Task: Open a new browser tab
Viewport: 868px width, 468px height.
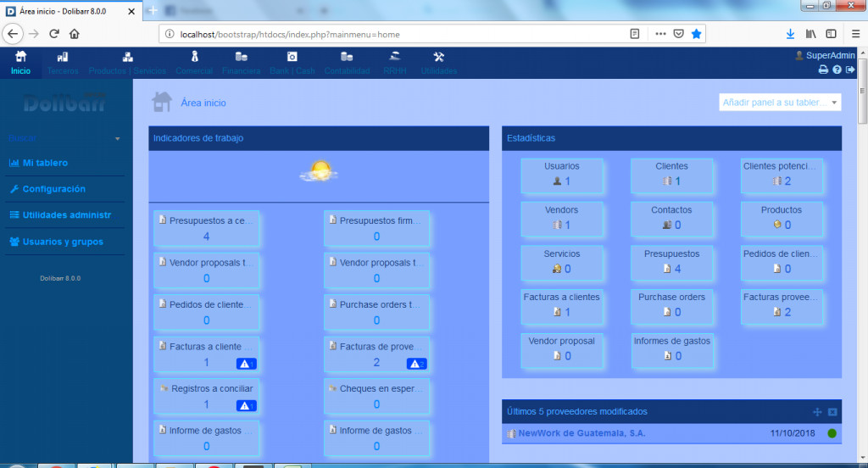Action: click(153, 10)
